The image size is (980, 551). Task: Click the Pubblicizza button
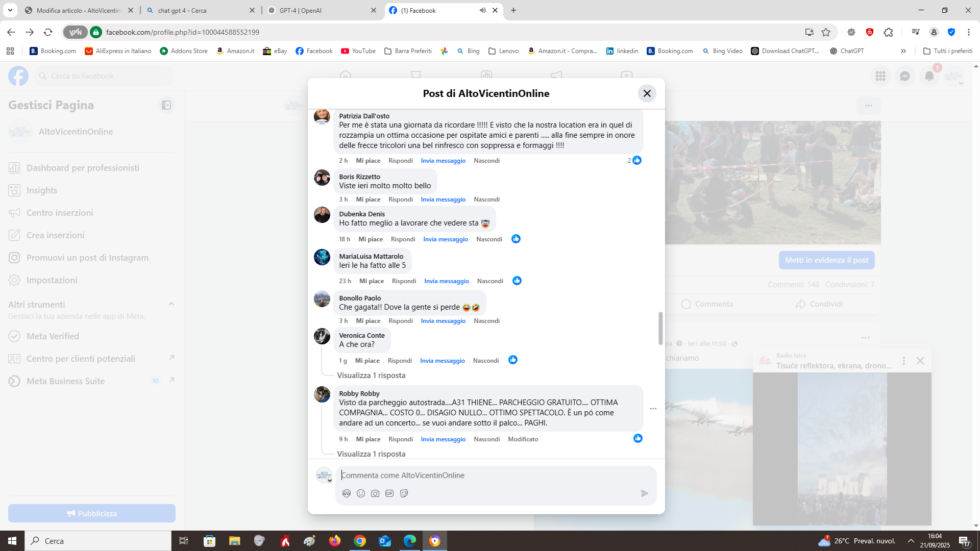click(x=92, y=513)
